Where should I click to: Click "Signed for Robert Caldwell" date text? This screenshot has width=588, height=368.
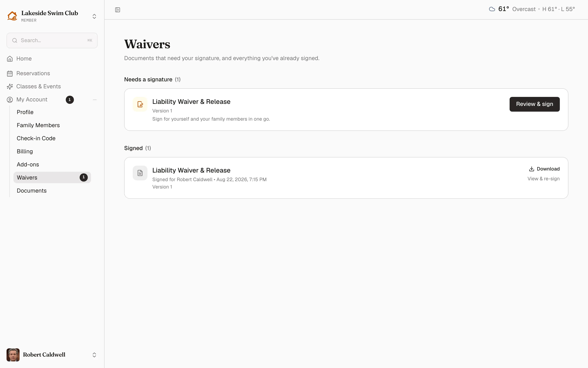209,180
